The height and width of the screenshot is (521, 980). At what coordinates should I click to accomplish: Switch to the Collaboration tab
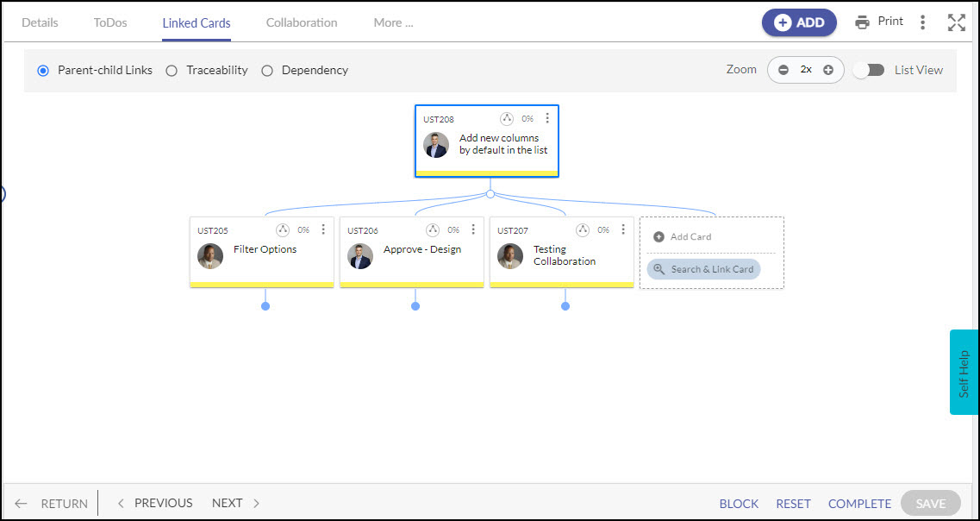tap(302, 22)
